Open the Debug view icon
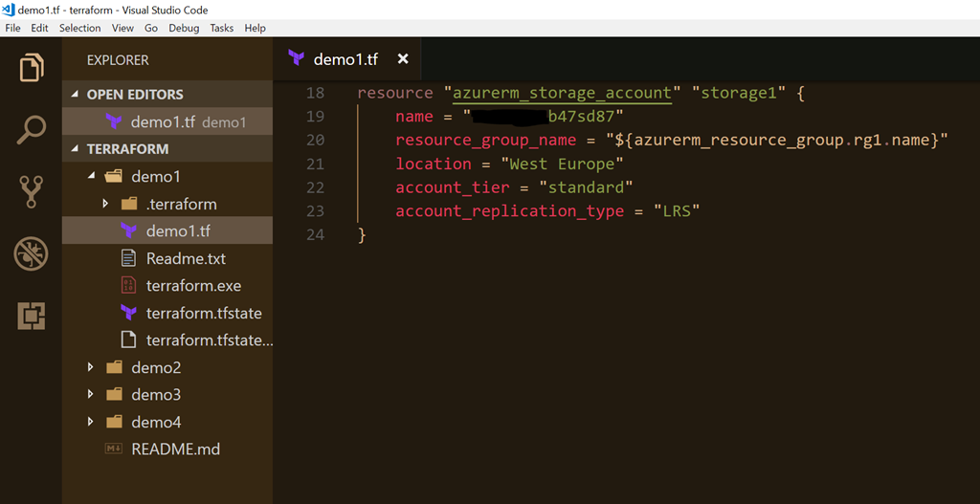The image size is (980, 504). click(x=31, y=254)
